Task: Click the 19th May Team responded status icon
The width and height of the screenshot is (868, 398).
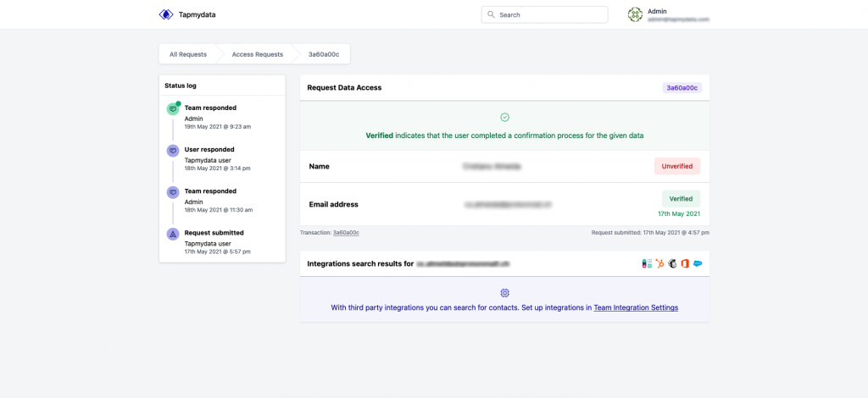Action: tap(173, 109)
